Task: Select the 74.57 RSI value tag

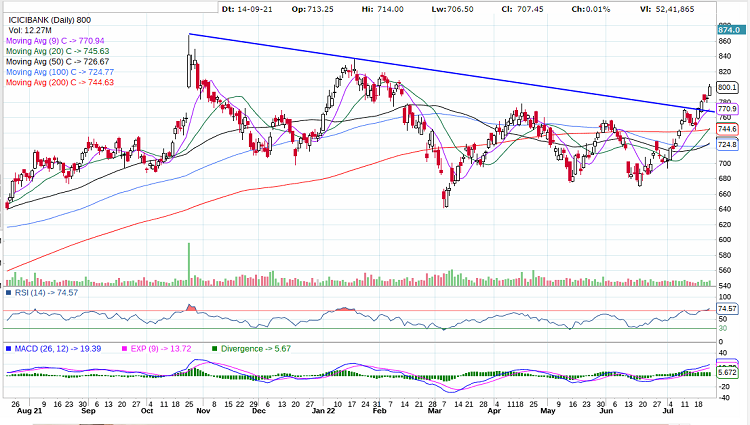Action: click(728, 309)
